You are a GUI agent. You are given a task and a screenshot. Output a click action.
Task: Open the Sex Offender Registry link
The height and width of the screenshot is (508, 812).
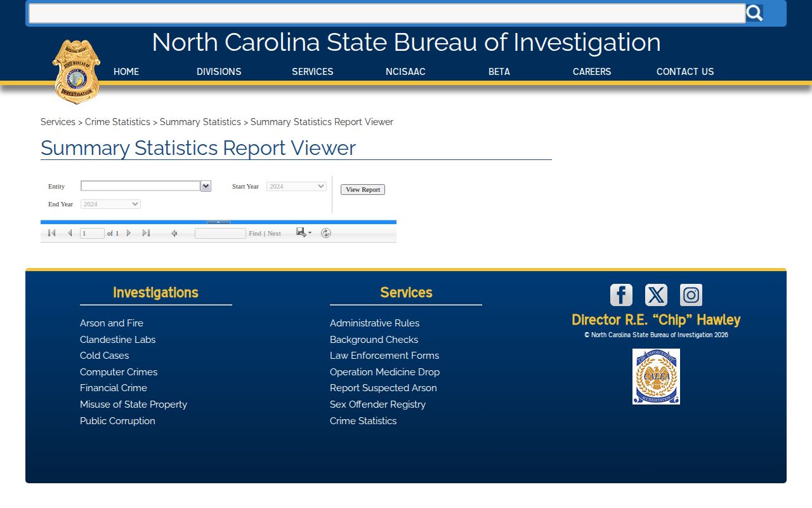coord(377,404)
